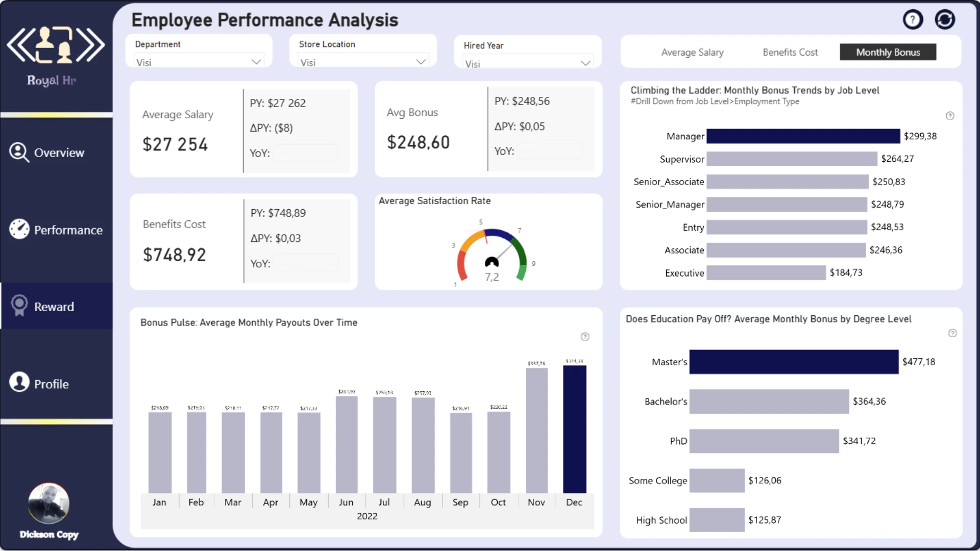Click the Profile person icon in sidebar
Image resolution: width=980 pixels, height=551 pixels.
pos(19,382)
